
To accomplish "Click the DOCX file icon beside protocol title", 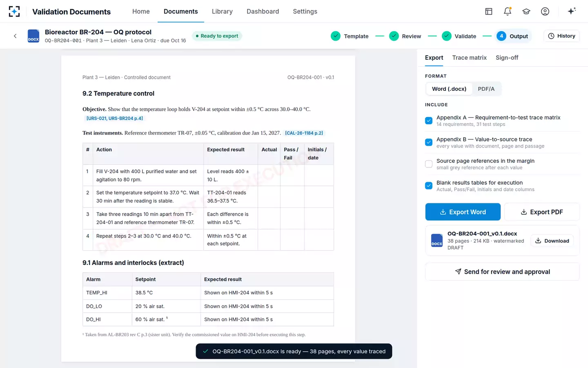I will pyautogui.click(x=33, y=36).
